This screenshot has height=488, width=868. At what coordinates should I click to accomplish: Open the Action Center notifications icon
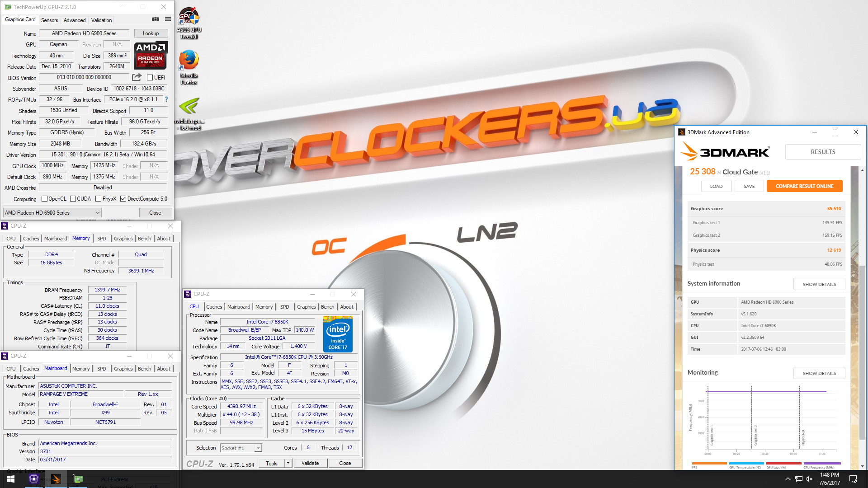(853, 479)
